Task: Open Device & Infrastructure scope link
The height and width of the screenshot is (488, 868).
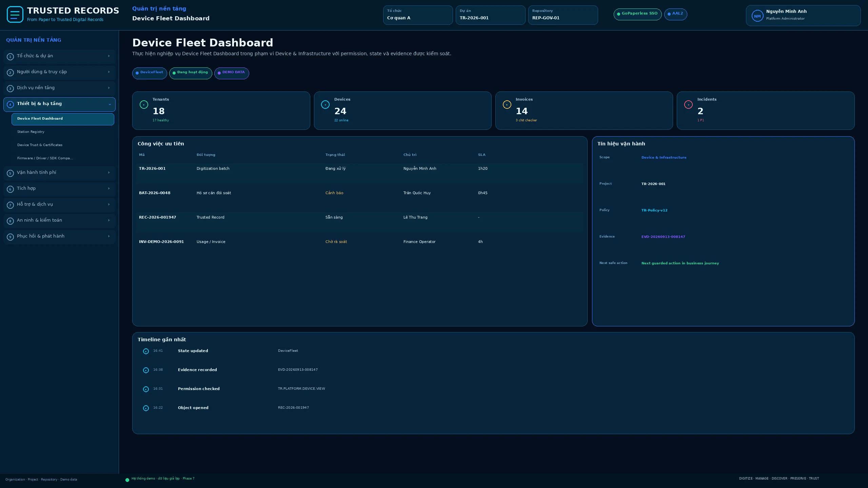Action: click(x=664, y=158)
